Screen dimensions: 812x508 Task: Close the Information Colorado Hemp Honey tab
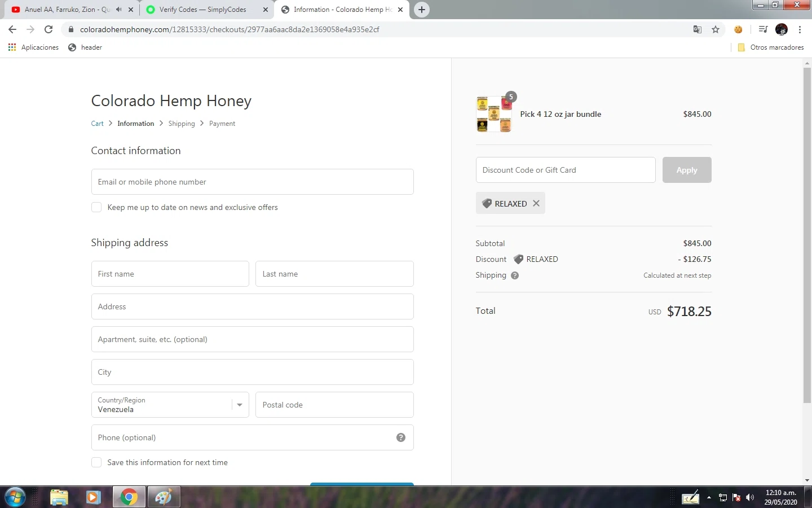pyautogui.click(x=400, y=10)
